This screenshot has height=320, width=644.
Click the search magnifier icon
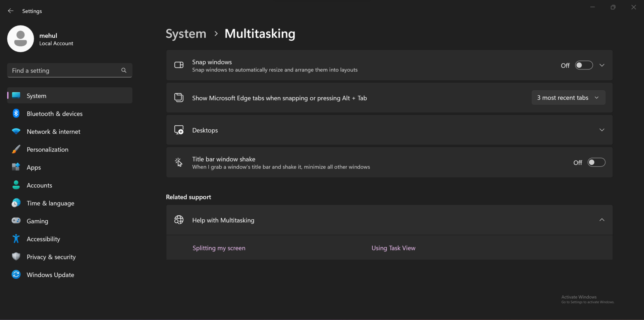pyautogui.click(x=124, y=71)
